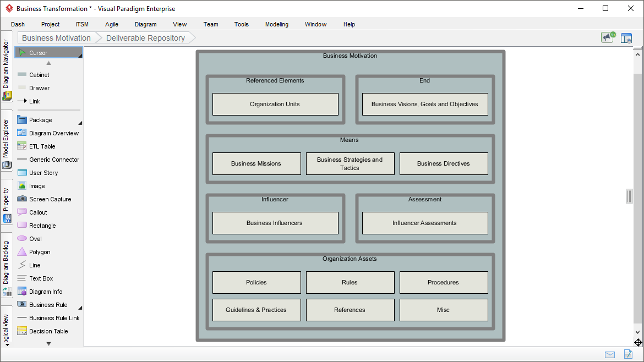644x362 pixels.
Task: Open the Diagram menu
Action: click(146, 24)
